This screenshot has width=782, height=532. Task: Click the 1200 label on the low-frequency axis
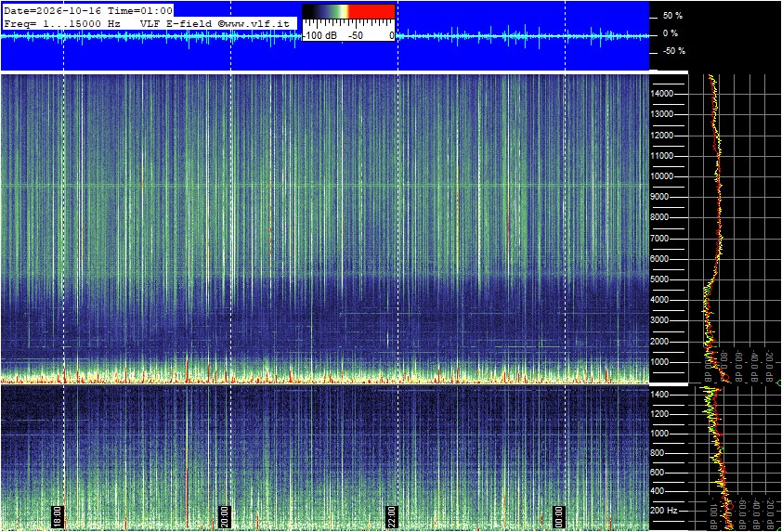tap(659, 414)
